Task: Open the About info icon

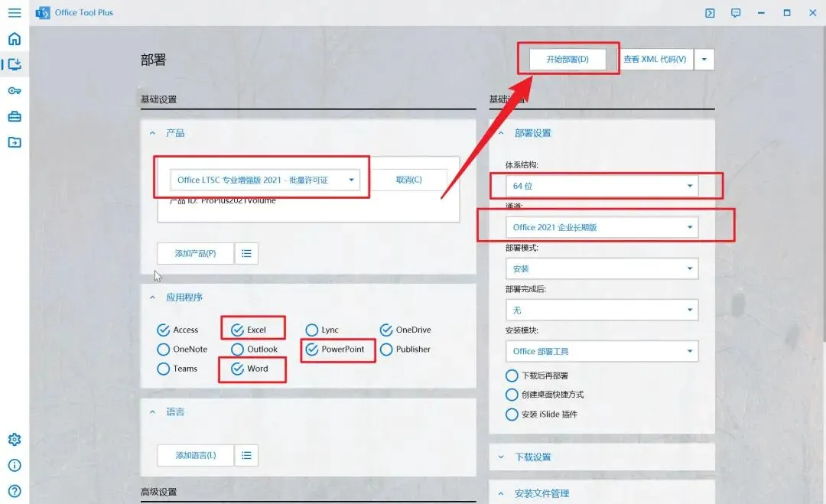Action: tap(15, 465)
